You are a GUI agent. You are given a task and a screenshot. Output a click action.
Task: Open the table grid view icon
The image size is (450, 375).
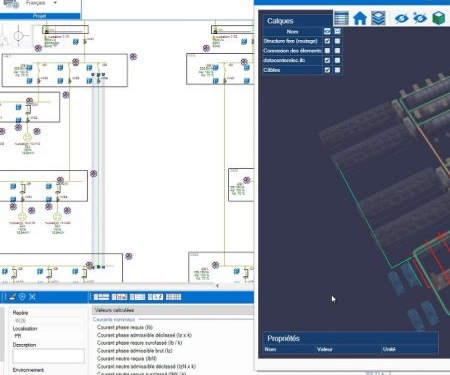(x=341, y=18)
